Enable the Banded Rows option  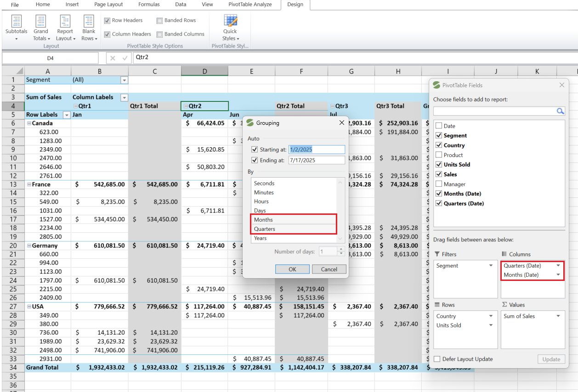coord(159,21)
